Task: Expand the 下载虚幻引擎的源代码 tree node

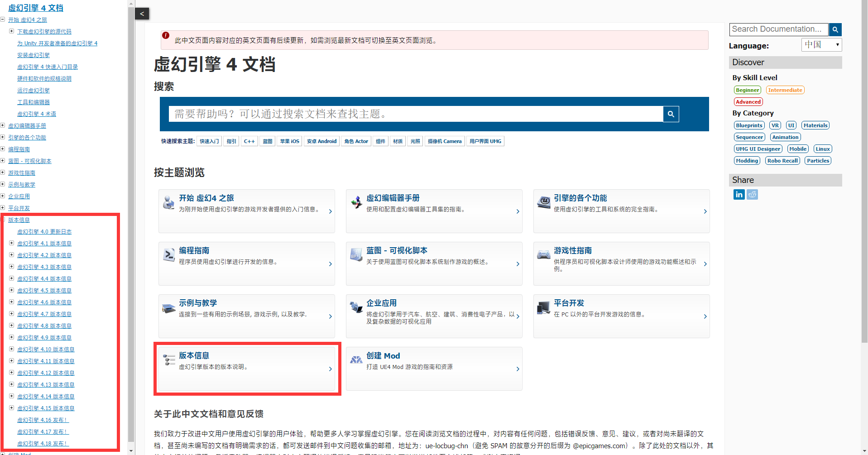Action: point(12,31)
